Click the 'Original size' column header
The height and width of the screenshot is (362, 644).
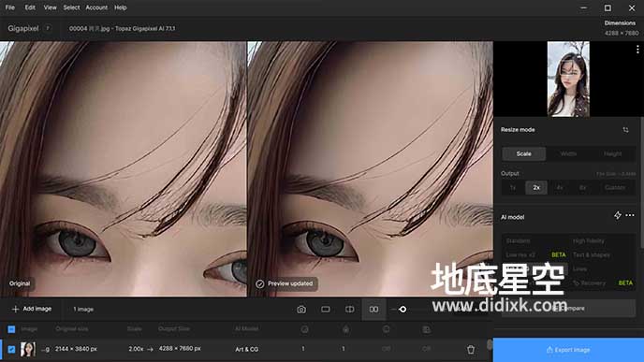[72, 328]
